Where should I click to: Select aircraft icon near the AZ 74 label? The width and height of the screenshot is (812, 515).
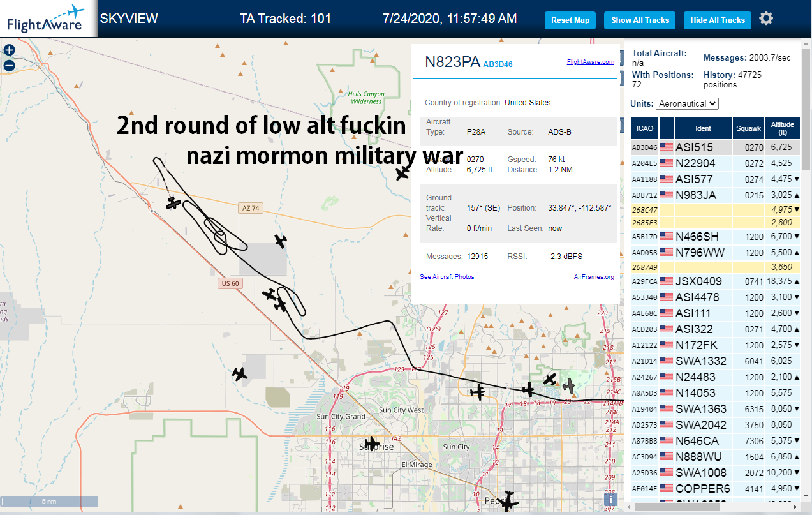tap(173, 203)
